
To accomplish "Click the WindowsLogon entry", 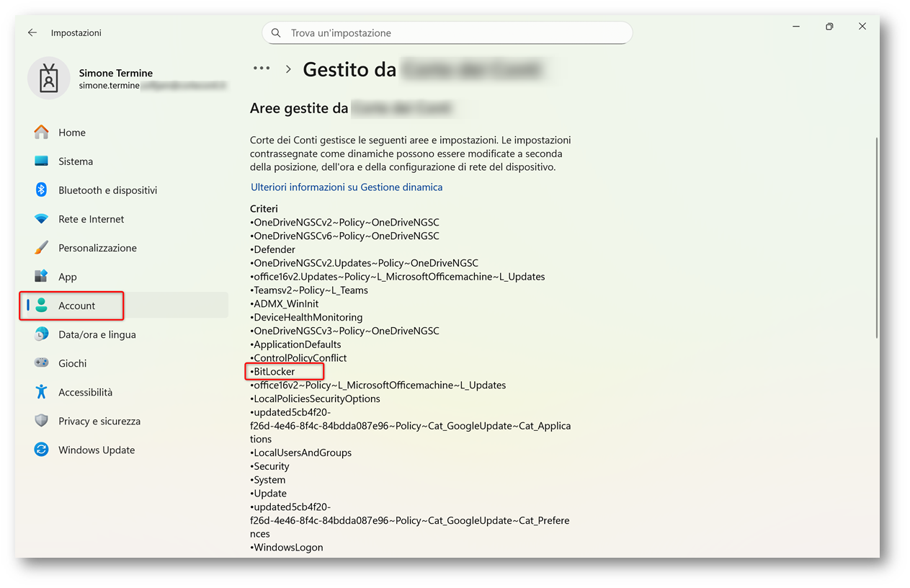I will point(287,548).
